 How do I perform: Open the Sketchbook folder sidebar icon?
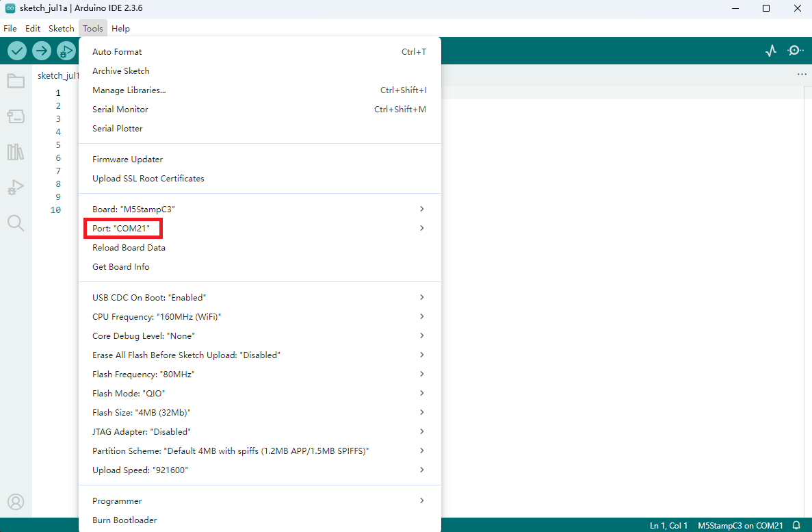pos(16,81)
